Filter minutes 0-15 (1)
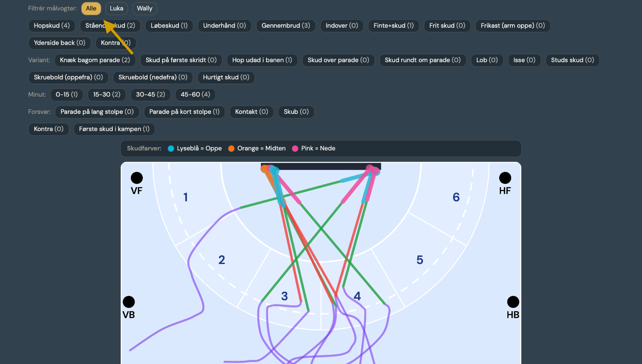Image resolution: width=642 pixels, height=364 pixels. point(67,95)
